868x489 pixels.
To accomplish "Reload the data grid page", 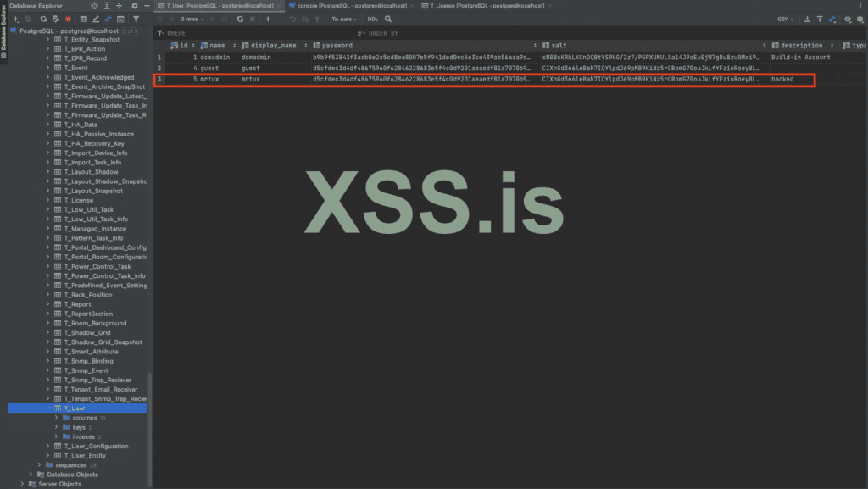I will click(240, 19).
